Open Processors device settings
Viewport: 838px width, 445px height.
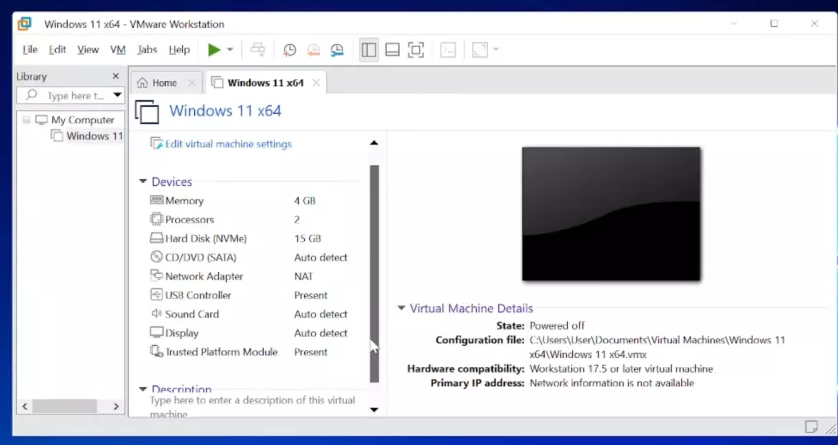[189, 220]
